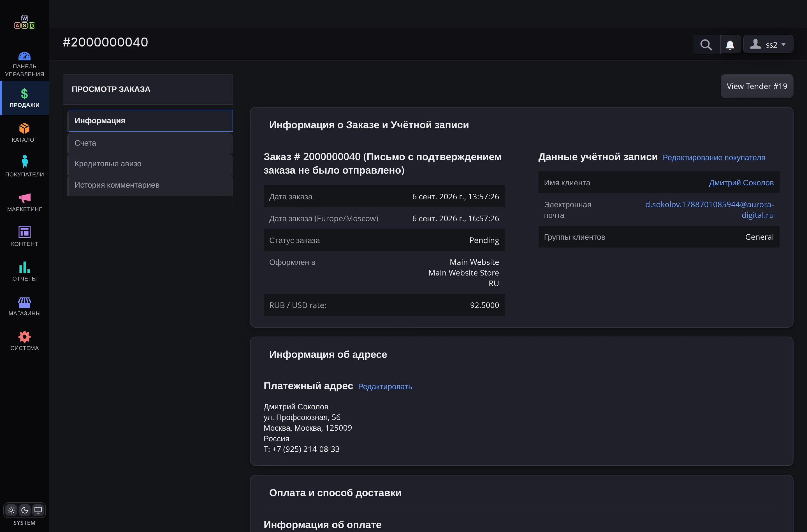Open История комментариев tab

click(150, 185)
